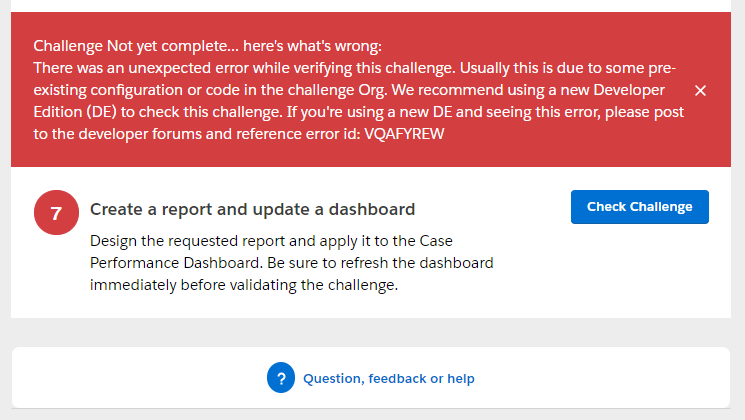Image resolution: width=745 pixels, height=420 pixels.
Task: Click the blue question mark icon
Action: point(281,378)
